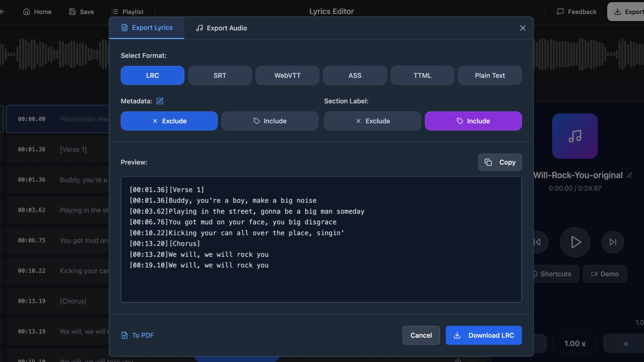Enable Include for Metadata

tap(270, 121)
